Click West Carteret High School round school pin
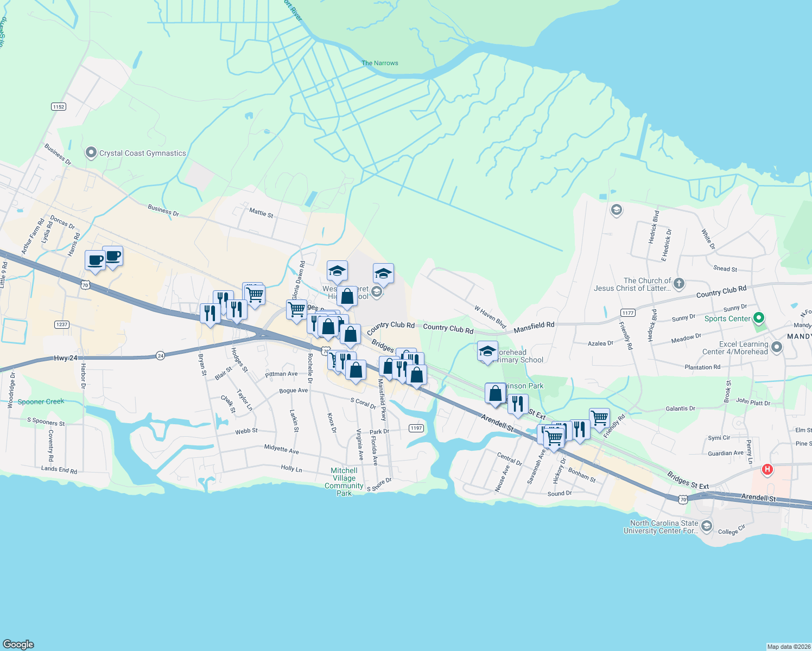 point(377,292)
